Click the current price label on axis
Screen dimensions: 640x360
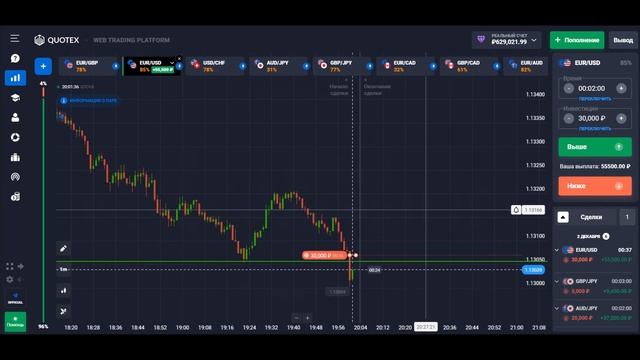point(533,270)
